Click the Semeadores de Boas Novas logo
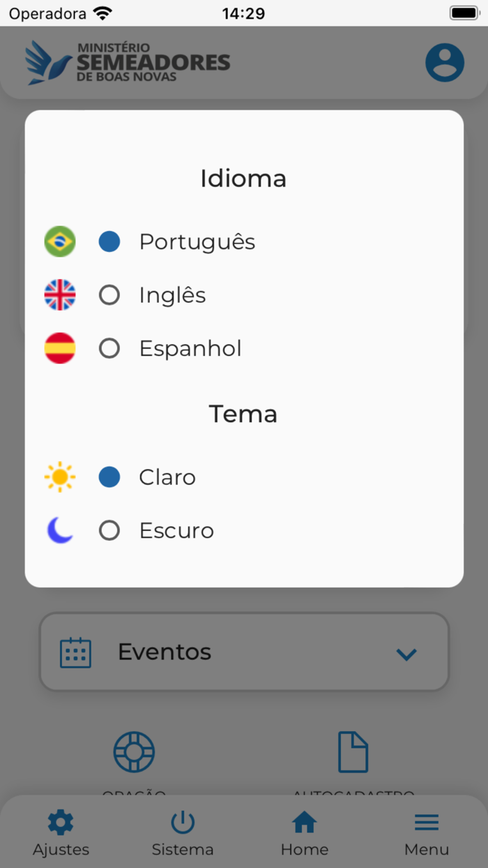Screen dimensions: 488x868 [x=127, y=62]
